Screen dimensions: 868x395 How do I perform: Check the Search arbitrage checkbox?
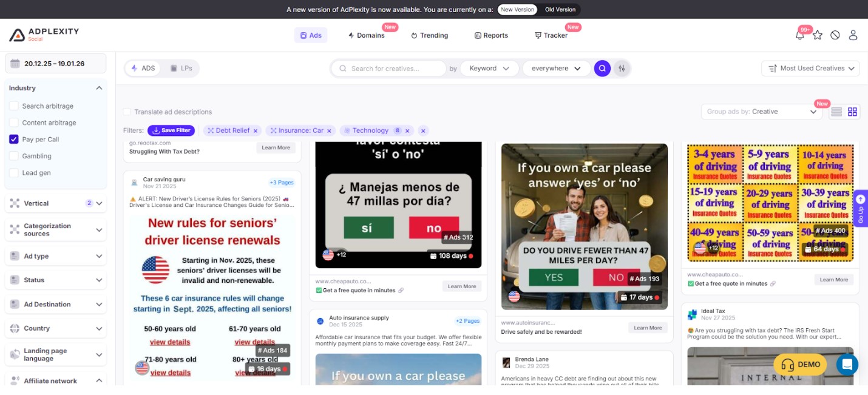(14, 106)
